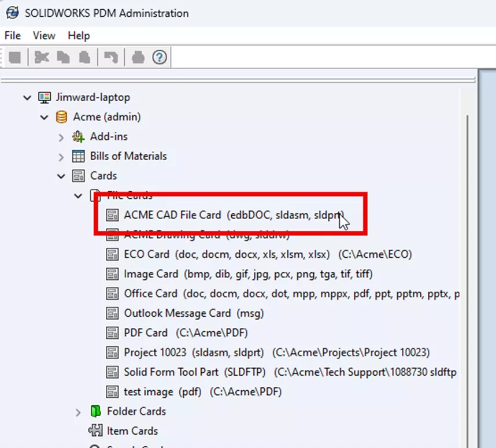The width and height of the screenshot is (496, 448).
Task: Click the Bills of Materials table icon
Action: pos(78,156)
